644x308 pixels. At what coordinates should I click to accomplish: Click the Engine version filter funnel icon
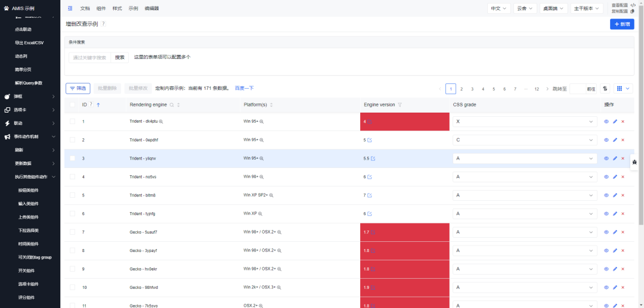coord(400,105)
